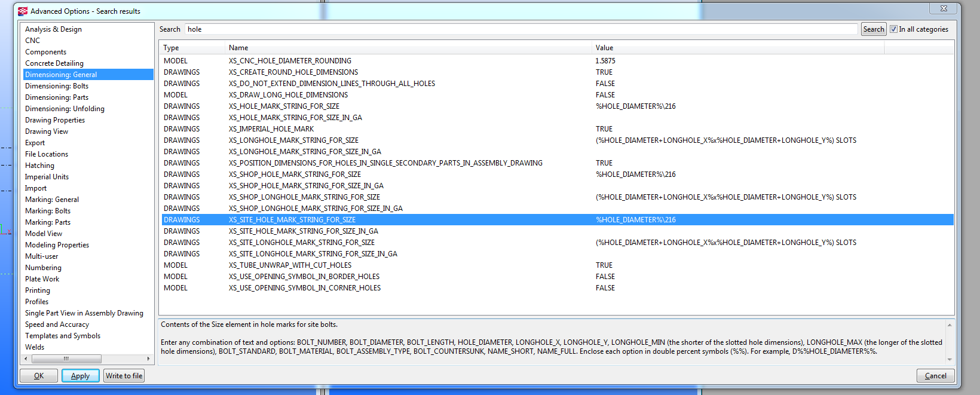Open the File Locations category
The height and width of the screenshot is (395, 980).
tap(47, 154)
